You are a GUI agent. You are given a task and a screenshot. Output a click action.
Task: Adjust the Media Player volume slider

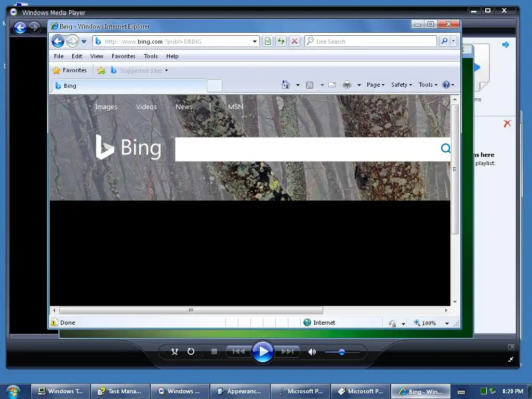[x=342, y=352]
